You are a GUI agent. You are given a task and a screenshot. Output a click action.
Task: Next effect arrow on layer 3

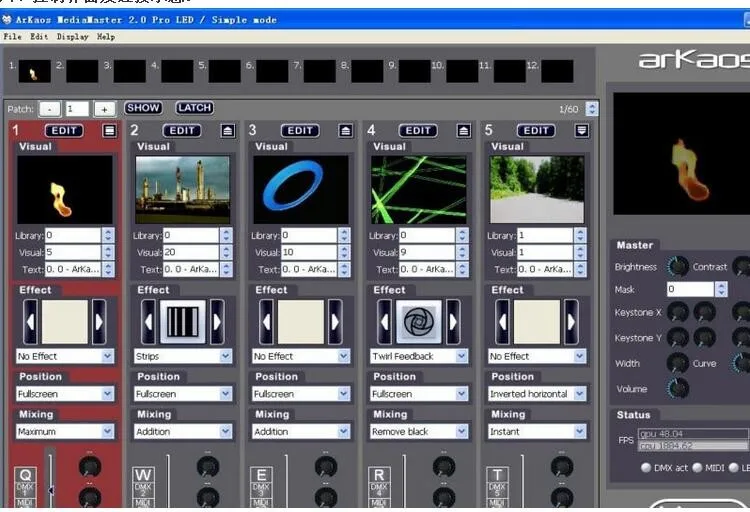coord(335,322)
